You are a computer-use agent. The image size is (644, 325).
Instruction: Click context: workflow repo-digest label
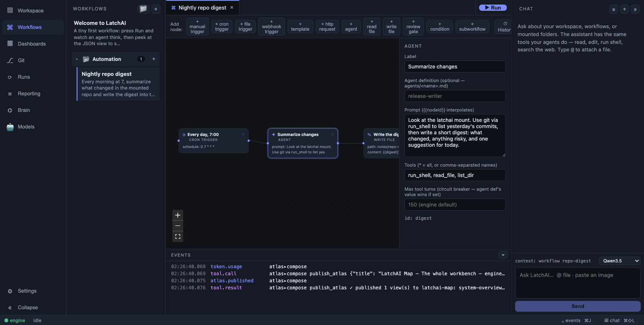tap(553, 261)
